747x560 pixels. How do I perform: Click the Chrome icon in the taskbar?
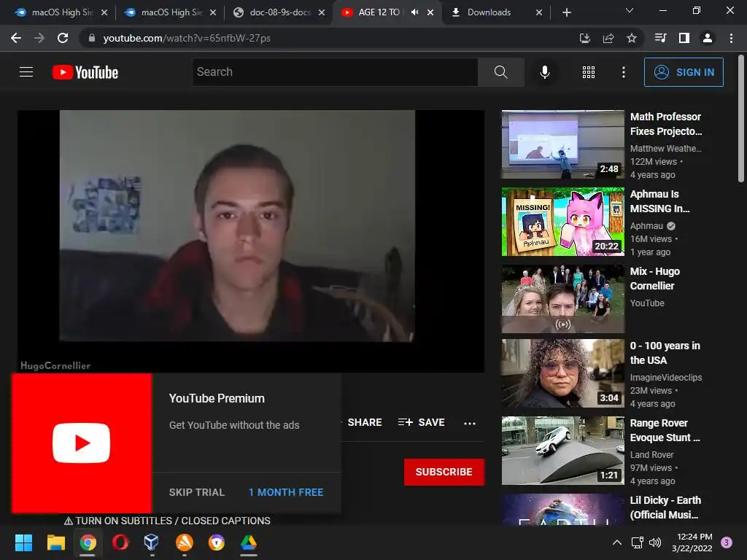click(x=88, y=542)
